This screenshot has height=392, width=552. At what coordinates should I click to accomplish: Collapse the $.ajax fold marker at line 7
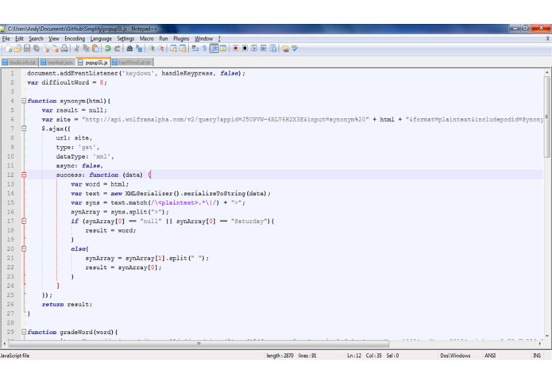[x=24, y=129]
